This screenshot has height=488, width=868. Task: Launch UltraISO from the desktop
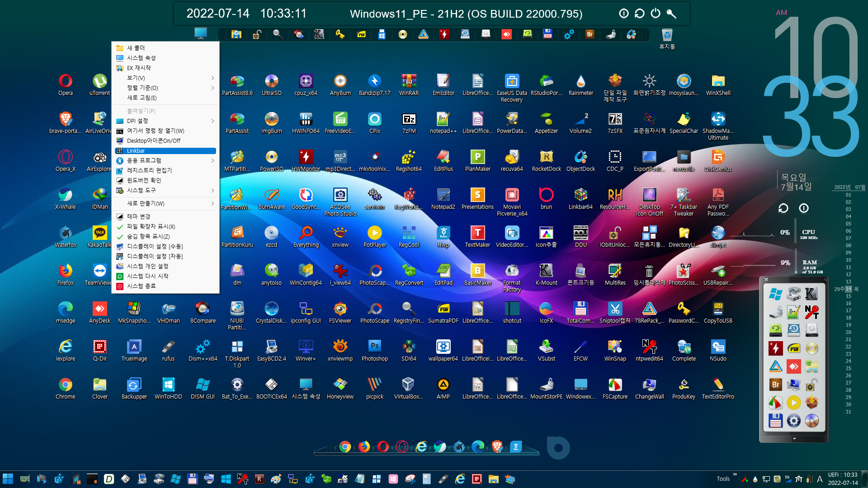tap(271, 84)
